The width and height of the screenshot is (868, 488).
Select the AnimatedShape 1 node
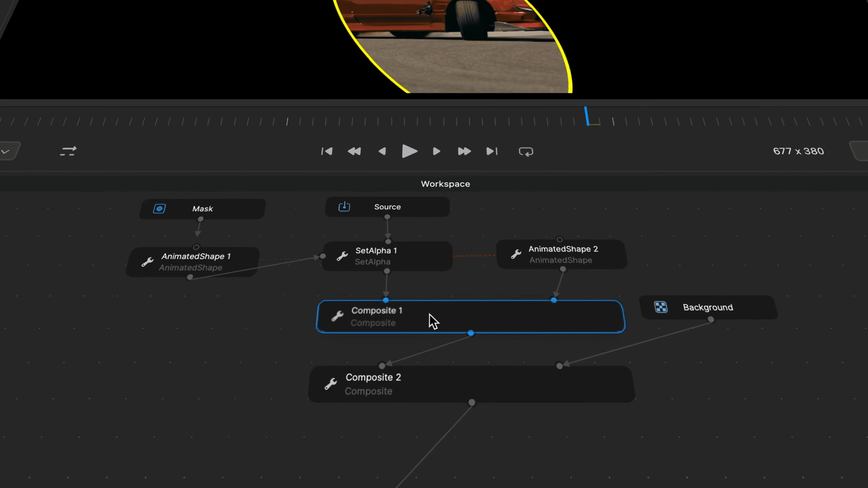pos(195,262)
